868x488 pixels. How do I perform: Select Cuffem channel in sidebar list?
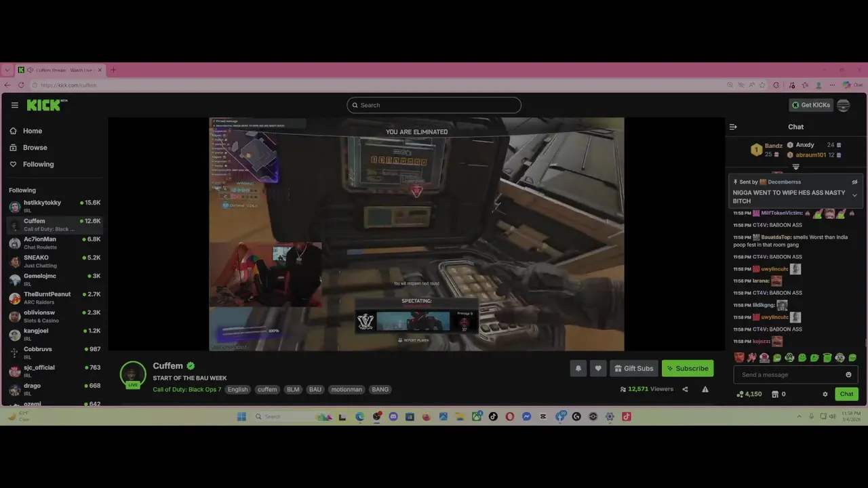tap(54, 224)
